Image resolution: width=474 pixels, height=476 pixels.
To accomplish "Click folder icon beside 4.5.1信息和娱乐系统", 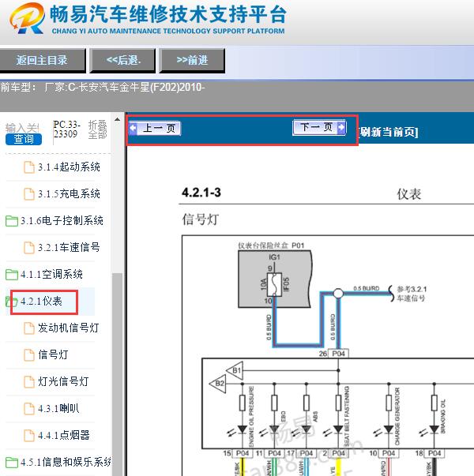I will tap(12, 463).
